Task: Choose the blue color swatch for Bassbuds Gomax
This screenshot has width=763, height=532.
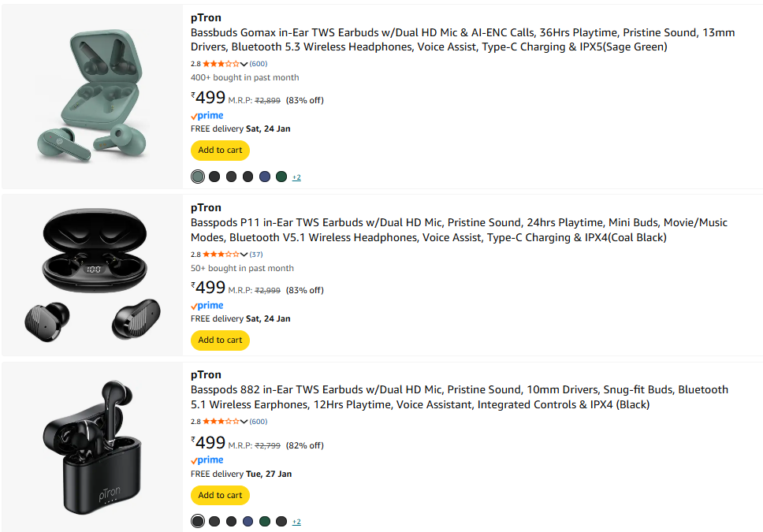Action: coord(265,177)
